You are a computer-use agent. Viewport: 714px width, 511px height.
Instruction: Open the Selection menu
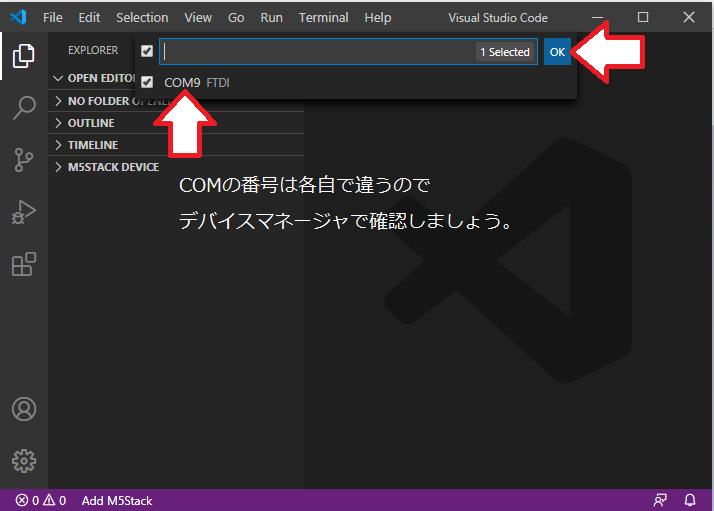pos(142,18)
